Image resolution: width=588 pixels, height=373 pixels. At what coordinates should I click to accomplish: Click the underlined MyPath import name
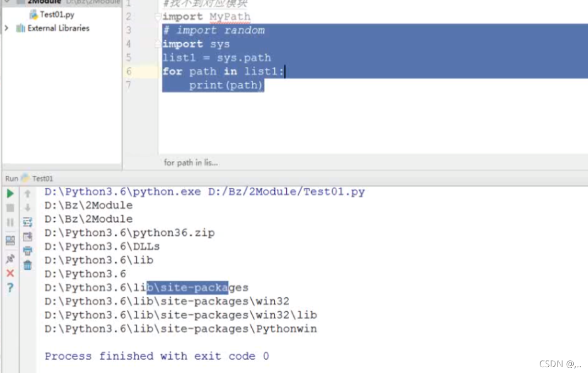(230, 17)
